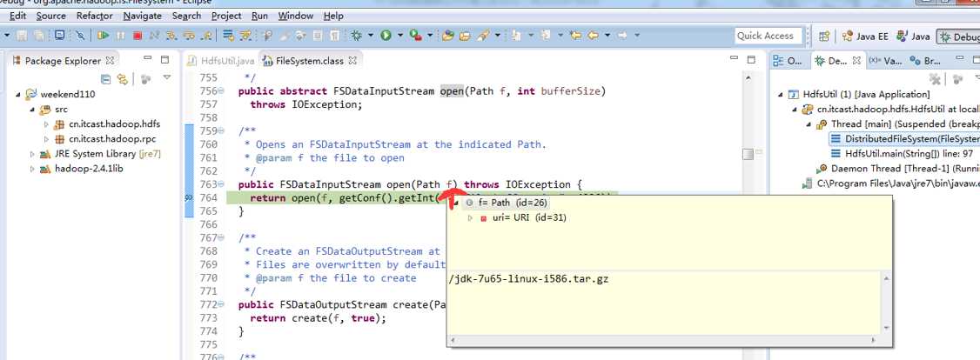Viewport: 980px width, 360px height.
Task: Collapse the src folder node
Action: (32, 110)
